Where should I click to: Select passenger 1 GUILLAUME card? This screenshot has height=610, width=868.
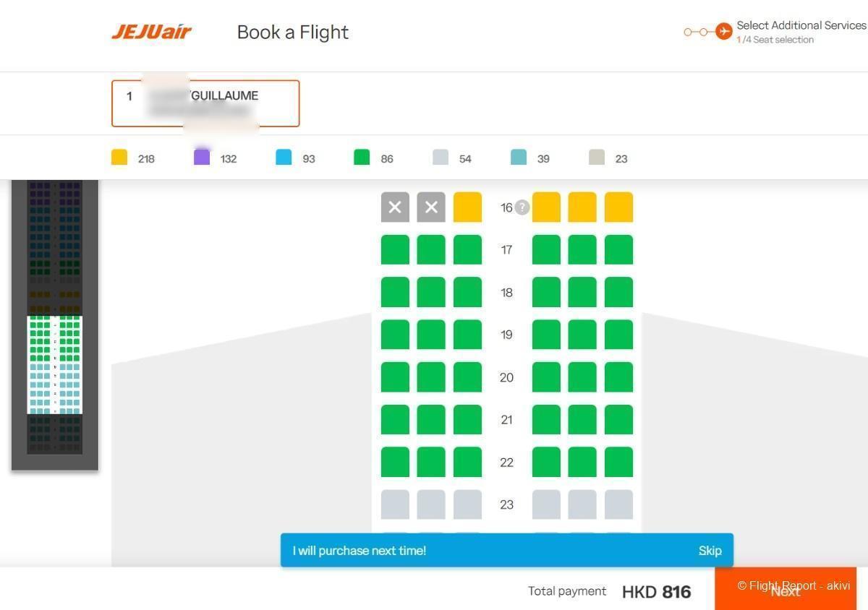(x=205, y=103)
